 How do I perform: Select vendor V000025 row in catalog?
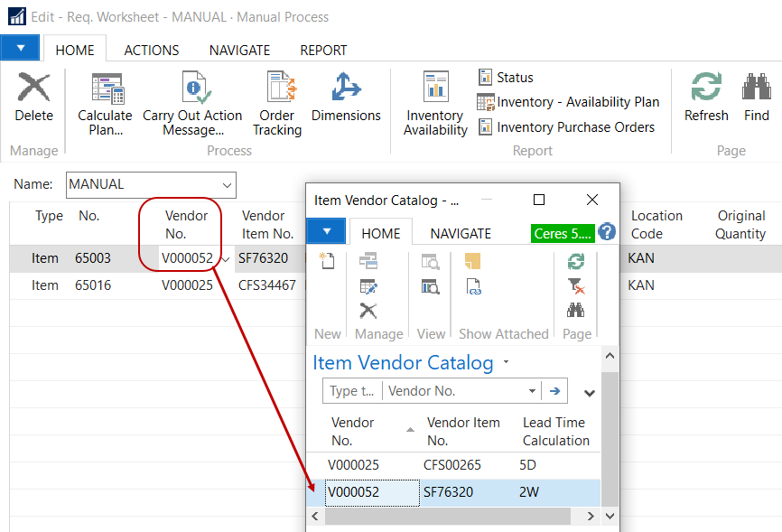354,465
